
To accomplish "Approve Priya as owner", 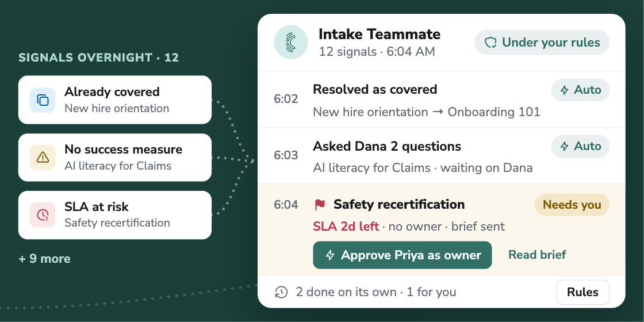I will pyautogui.click(x=402, y=255).
